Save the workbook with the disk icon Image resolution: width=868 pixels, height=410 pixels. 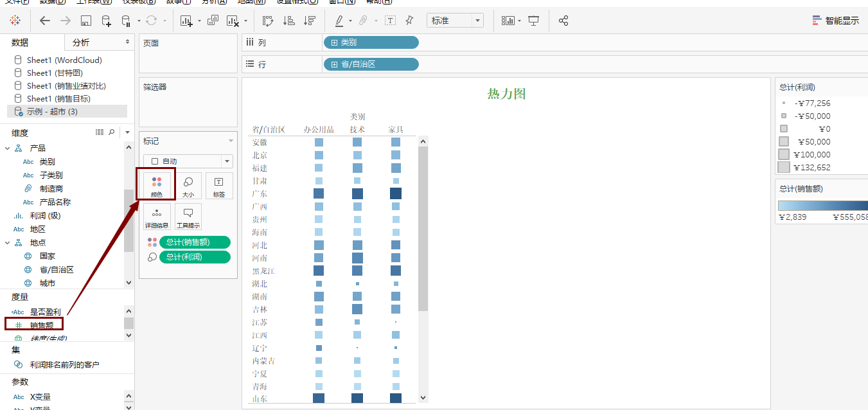[86, 21]
